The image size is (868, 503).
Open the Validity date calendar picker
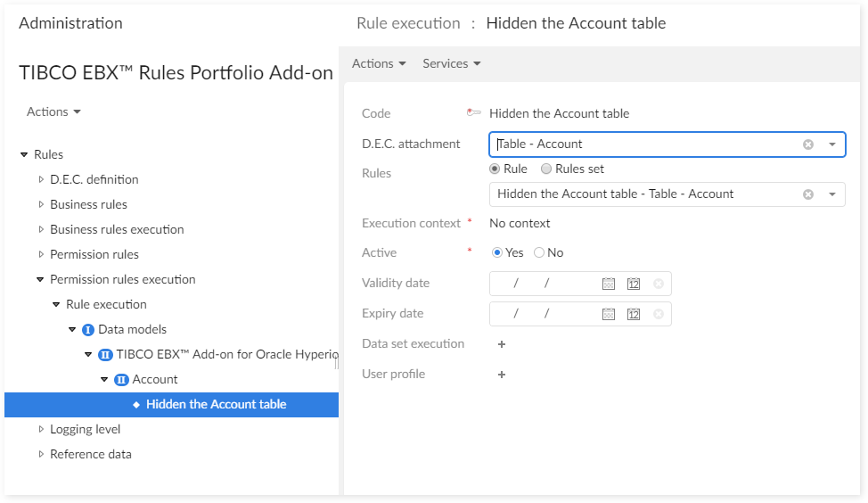point(609,284)
